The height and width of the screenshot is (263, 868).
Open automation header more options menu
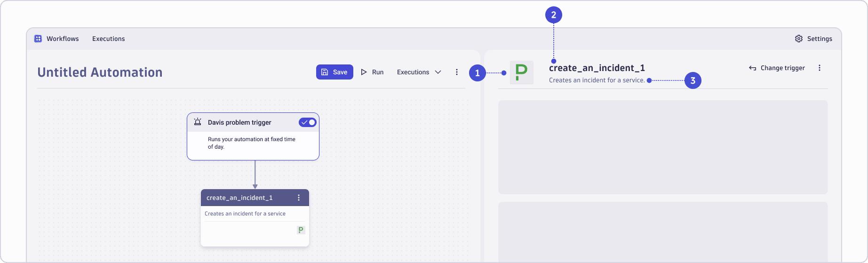click(x=457, y=72)
